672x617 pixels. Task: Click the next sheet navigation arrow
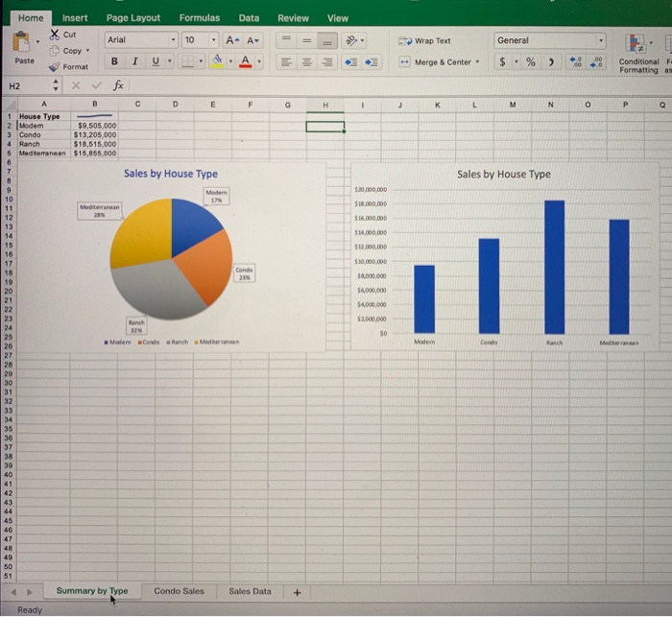[29, 592]
